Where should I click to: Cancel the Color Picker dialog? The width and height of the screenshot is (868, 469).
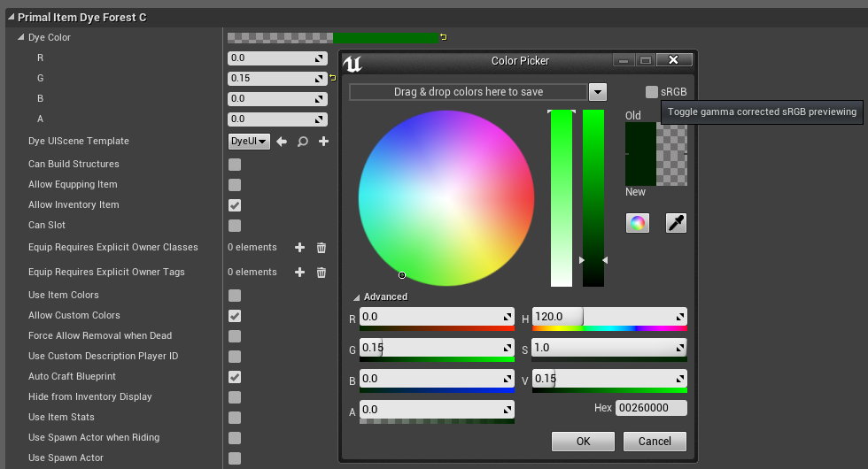pos(655,442)
